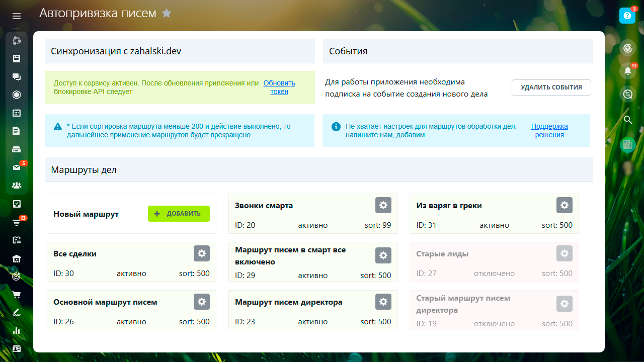
Task: Click the green ДОБАВИТЬ button
Action: pos(179,214)
